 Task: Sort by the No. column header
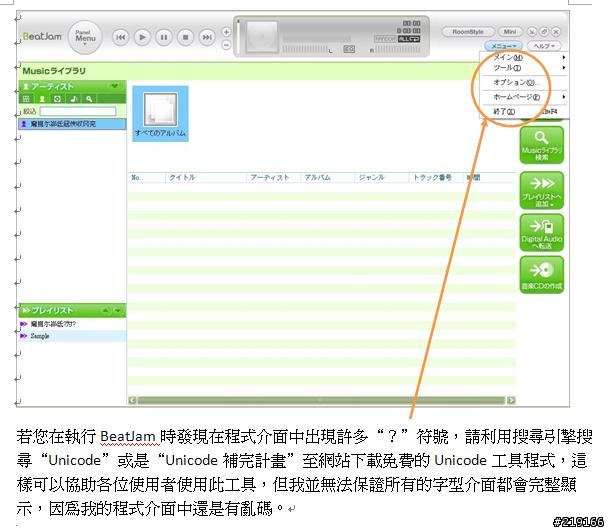(147, 177)
